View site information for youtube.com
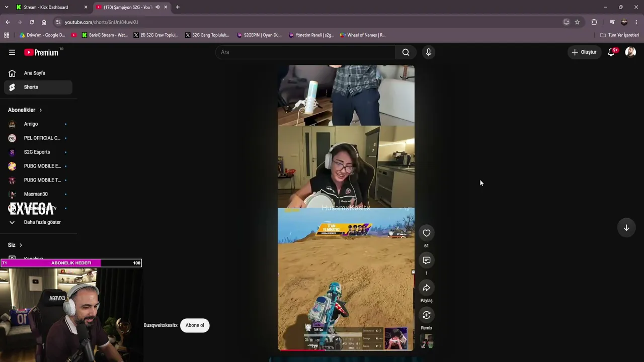The width and height of the screenshot is (644, 362). point(58,22)
